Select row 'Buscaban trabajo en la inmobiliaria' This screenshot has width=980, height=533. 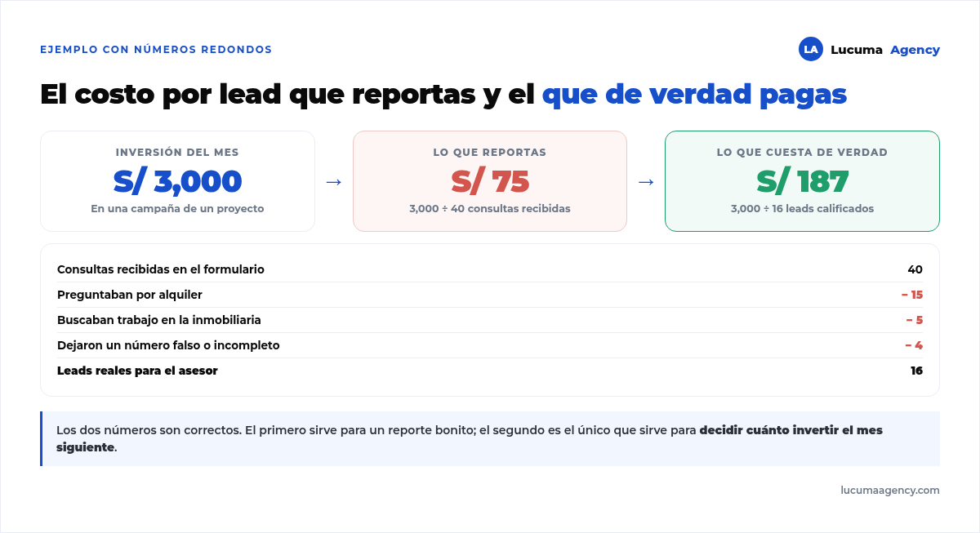click(x=490, y=320)
